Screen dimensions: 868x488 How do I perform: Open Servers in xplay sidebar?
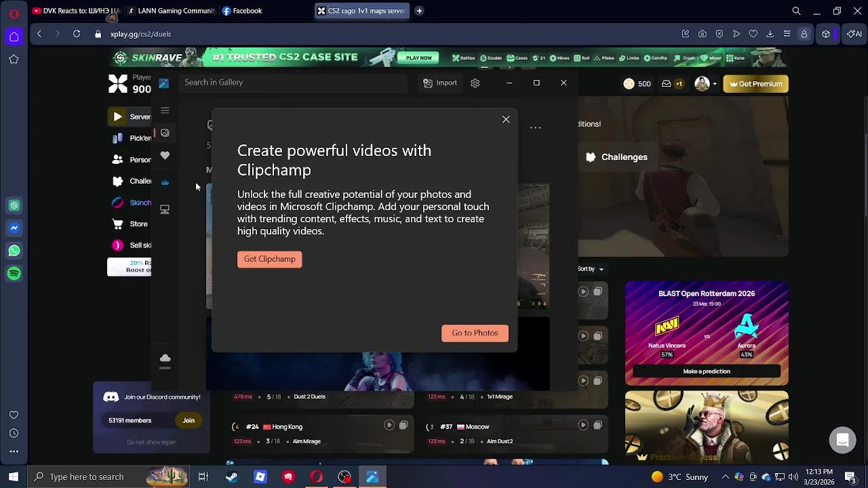click(130, 117)
